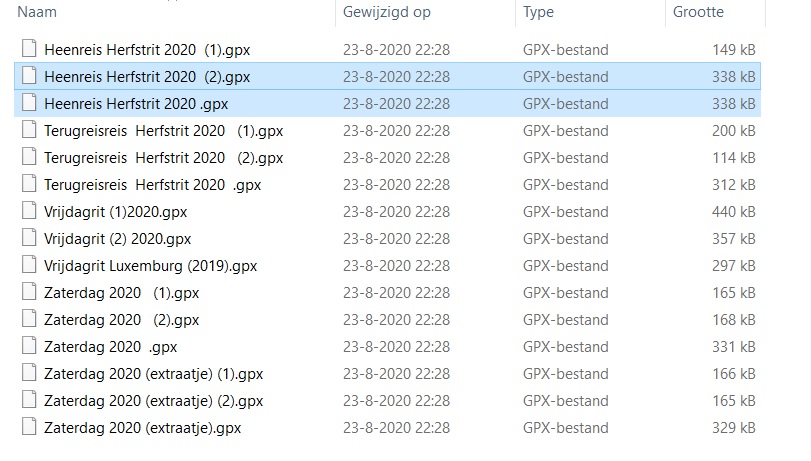Click the 166 kB size cell
Screen dimensions: 811x461
[x=733, y=373]
